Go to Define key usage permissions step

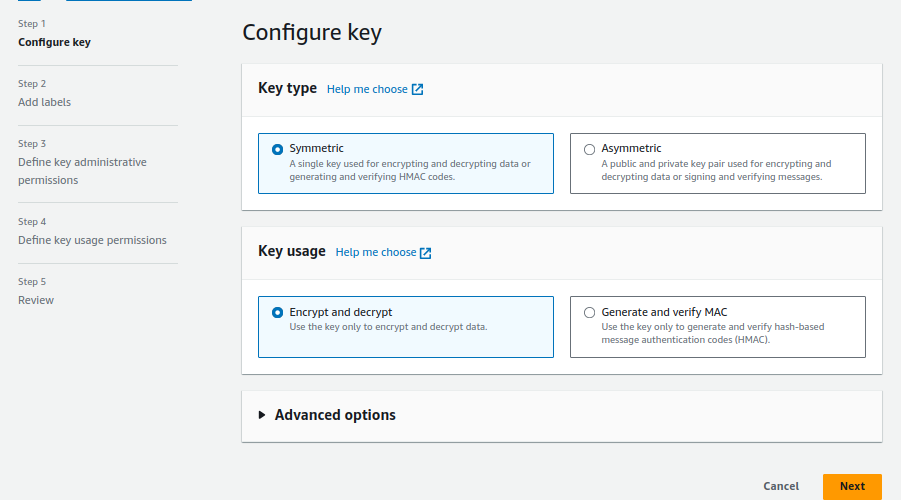[92, 240]
